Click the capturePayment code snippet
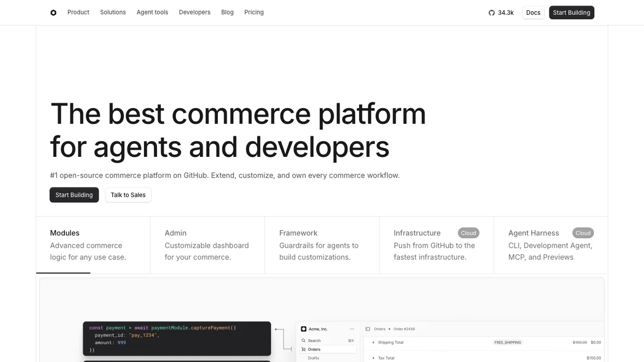Image resolution: width=644 pixels, height=362 pixels. (177, 339)
